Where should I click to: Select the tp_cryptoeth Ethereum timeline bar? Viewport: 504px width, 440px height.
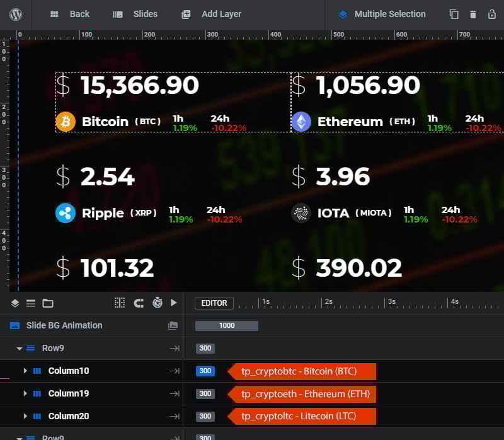pyautogui.click(x=302, y=394)
